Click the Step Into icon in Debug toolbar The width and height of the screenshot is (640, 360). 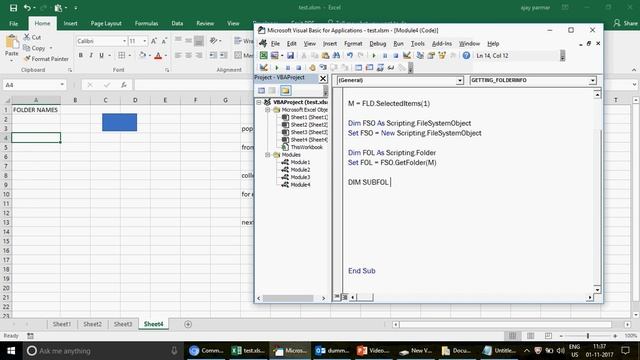coord(323,68)
